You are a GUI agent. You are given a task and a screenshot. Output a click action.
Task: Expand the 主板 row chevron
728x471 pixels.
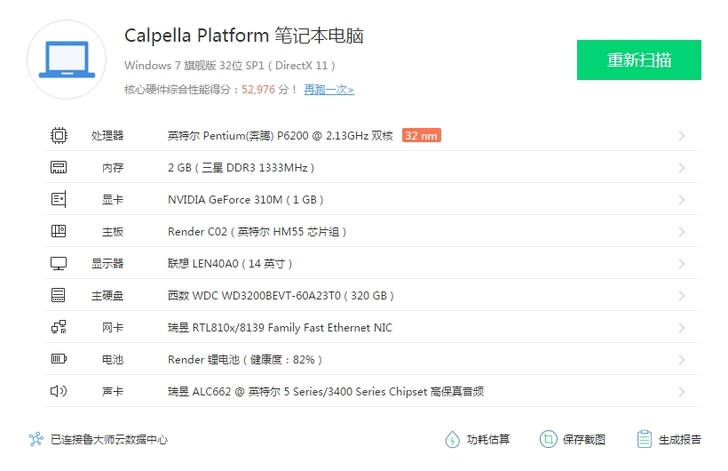pos(682,232)
